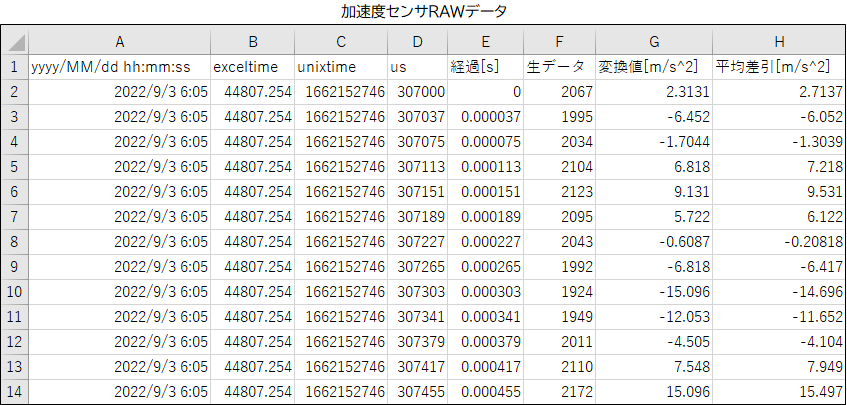Viewport: 847px width, 405px height.
Task: Click cell with value -6.452
Action: (x=654, y=117)
